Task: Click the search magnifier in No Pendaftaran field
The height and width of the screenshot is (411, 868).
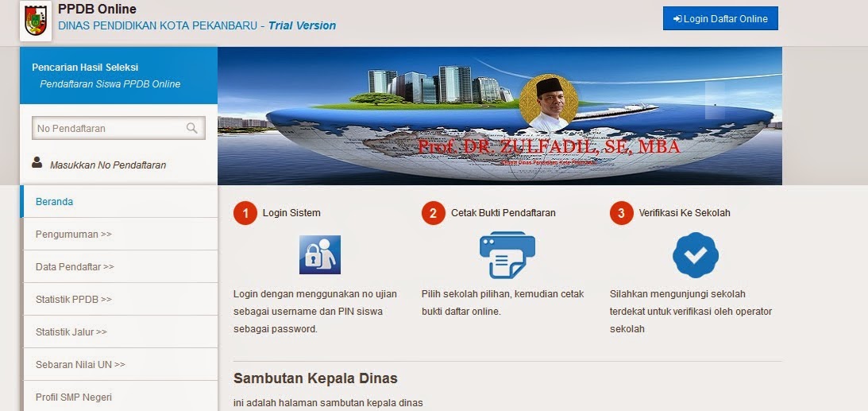Action: pos(191,128)
